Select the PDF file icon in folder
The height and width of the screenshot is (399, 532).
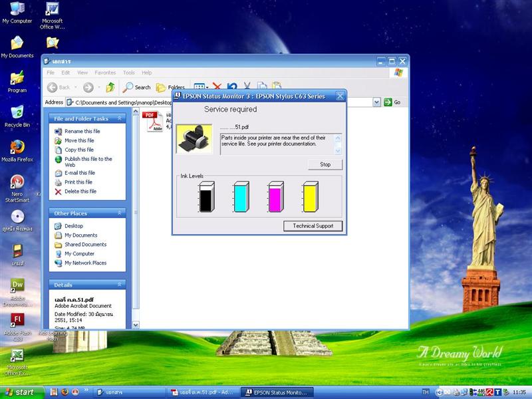155,121
